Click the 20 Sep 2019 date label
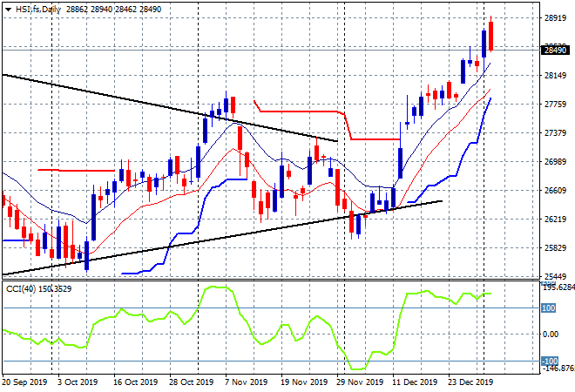 tap(24, 382)
